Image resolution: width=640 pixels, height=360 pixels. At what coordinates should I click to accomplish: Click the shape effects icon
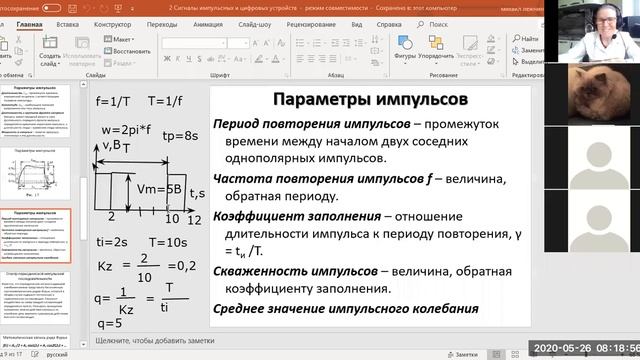[491, 62]
